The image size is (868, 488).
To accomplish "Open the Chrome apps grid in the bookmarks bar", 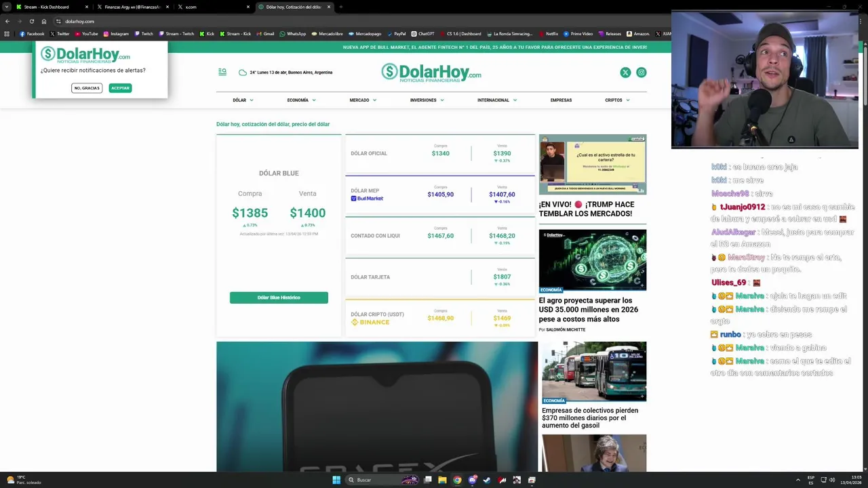I will (x=7, y=34).
